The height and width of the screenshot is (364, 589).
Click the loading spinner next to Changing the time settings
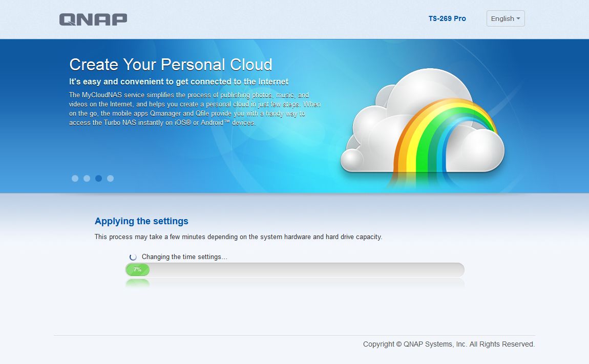tap(133, 257)
